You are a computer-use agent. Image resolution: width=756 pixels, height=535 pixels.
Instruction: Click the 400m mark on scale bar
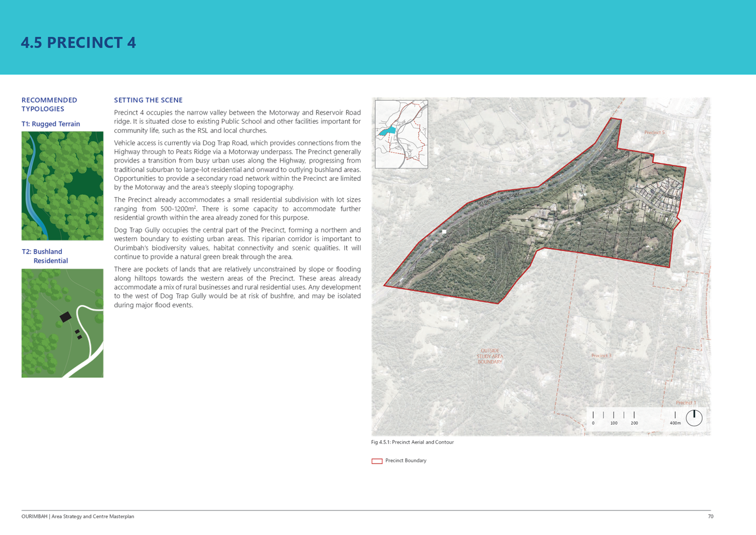(675, 423)
